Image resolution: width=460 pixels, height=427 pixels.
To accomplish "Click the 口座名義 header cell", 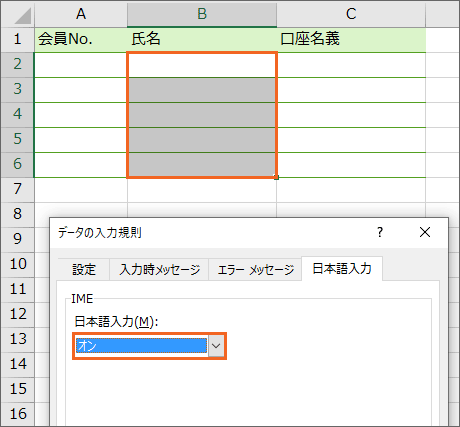I will click(x=351, y=39).
